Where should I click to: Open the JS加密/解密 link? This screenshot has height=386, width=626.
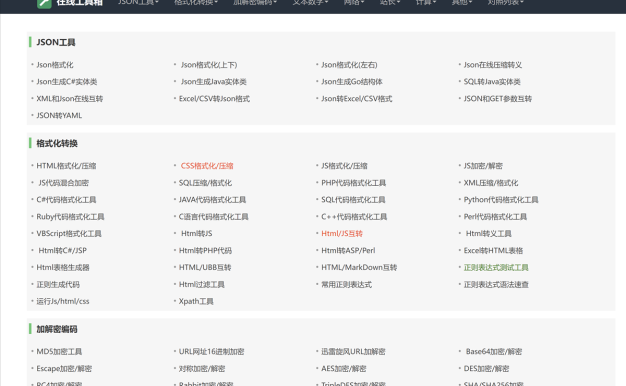point(483,166)
